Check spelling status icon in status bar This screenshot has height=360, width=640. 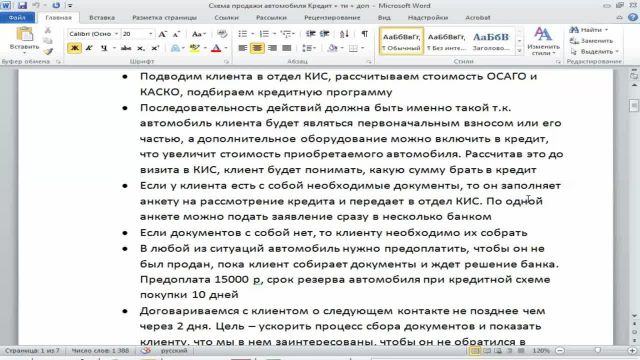(146, 351)
